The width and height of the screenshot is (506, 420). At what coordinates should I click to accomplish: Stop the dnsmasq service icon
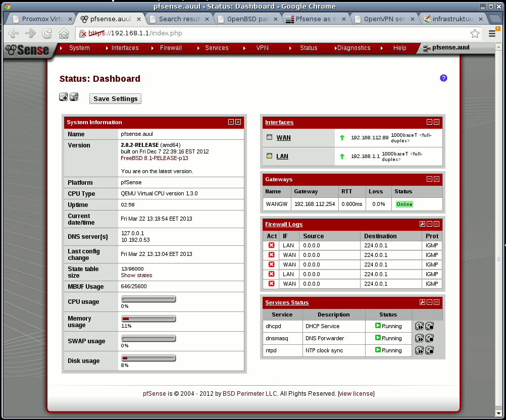coord(430,338)
